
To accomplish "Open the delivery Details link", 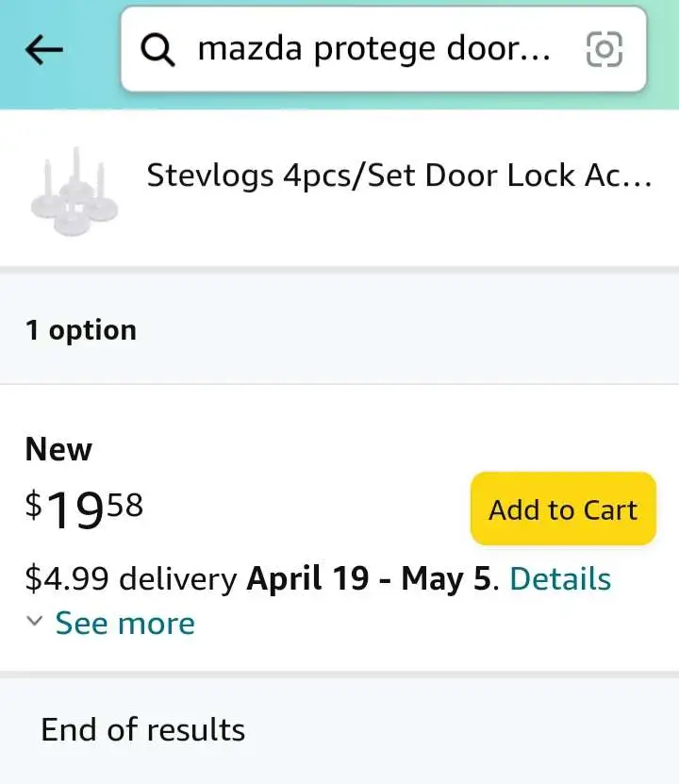I will tap(560, 578).
